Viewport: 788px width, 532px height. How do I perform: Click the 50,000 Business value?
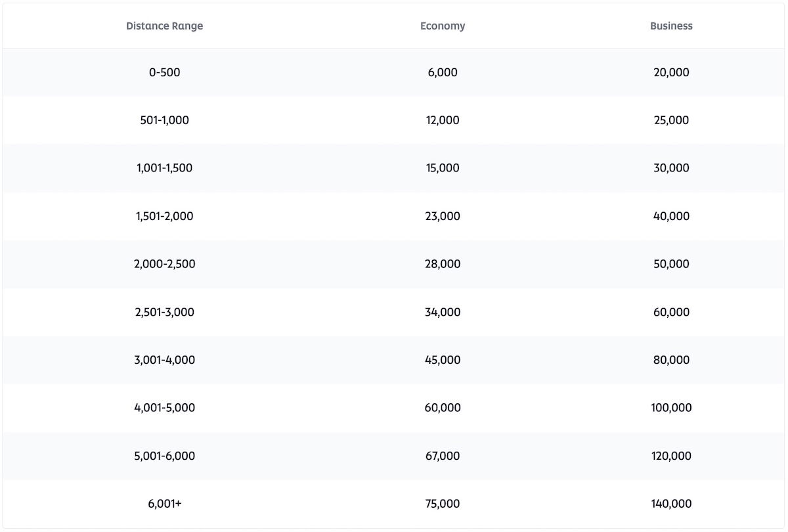point(671,264)
